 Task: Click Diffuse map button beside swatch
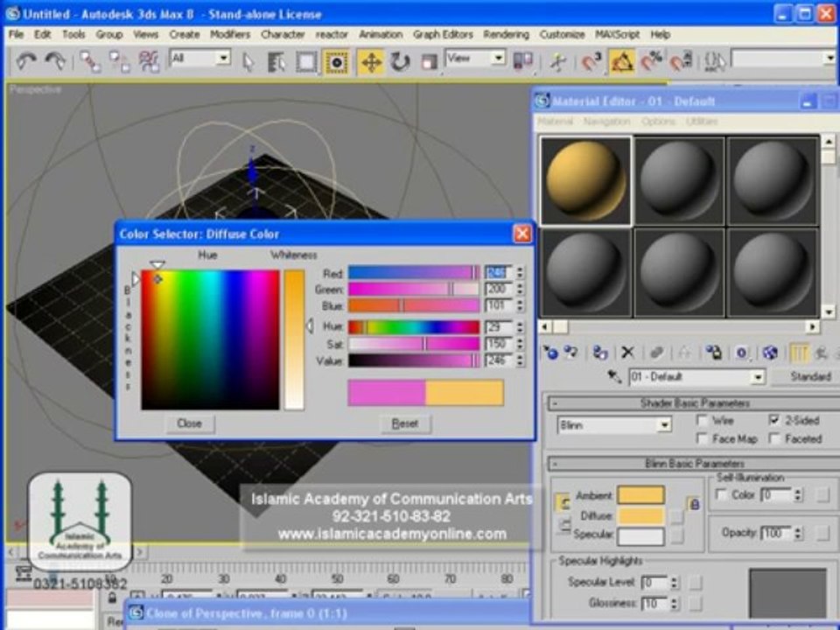[676, 516]
